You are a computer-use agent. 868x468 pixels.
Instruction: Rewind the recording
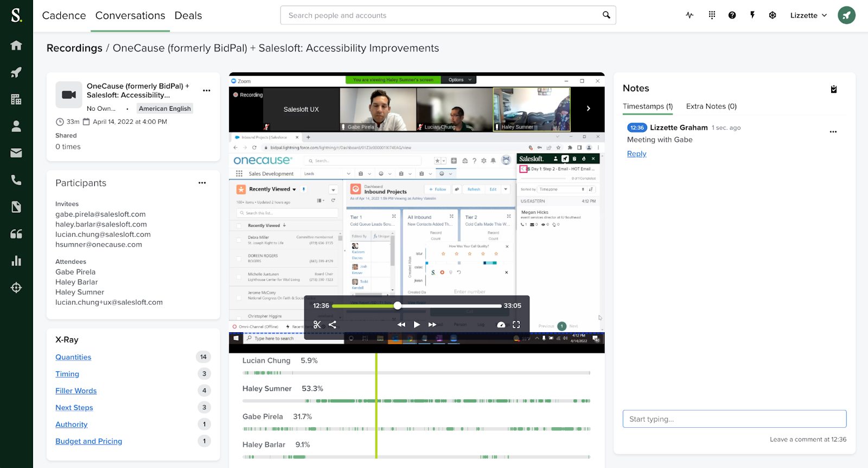pos(401,325)
